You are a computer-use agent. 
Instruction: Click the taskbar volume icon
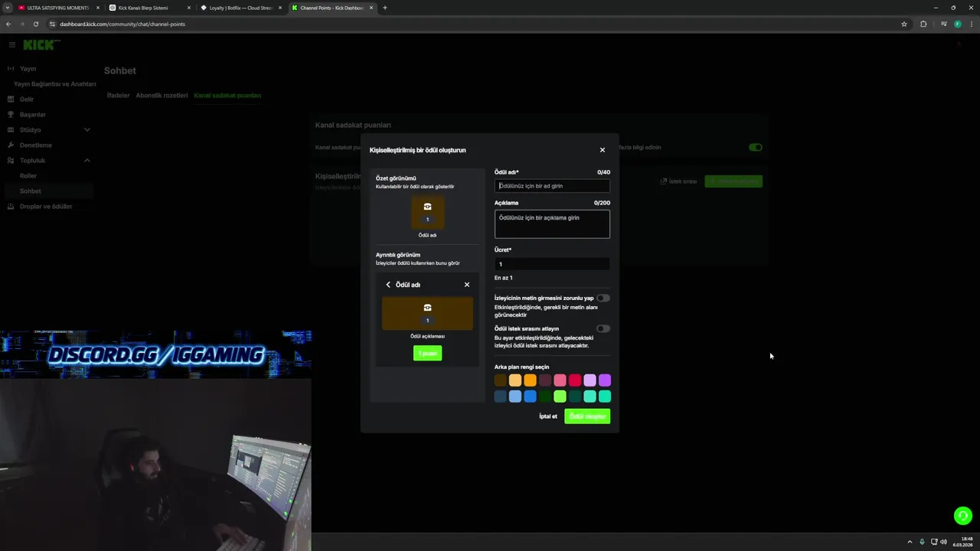coord(944,542)
